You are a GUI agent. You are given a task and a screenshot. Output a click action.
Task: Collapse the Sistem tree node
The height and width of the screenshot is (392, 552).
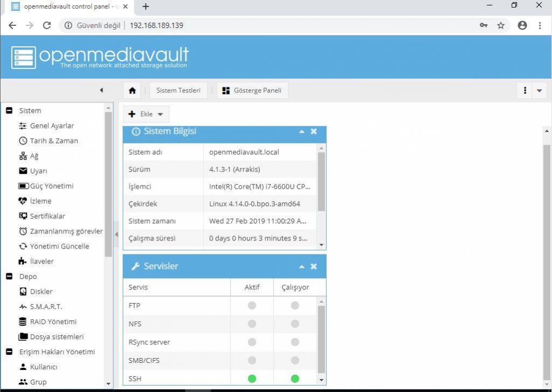(x=10, y=111)
